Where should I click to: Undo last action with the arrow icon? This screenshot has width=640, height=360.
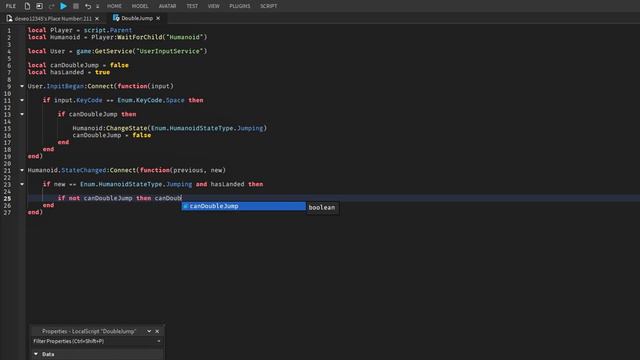(x=88, y=6)
